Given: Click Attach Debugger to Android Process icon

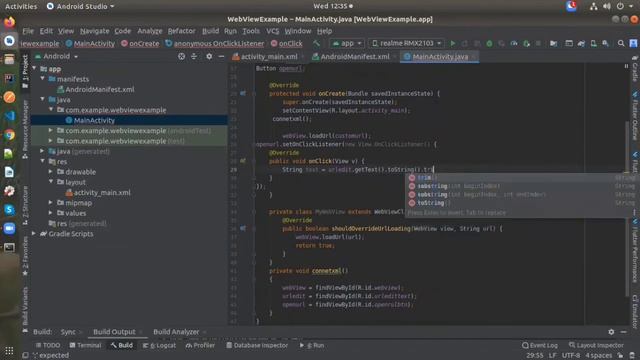Looking at the screenshot, I should [x=527, y=43].
